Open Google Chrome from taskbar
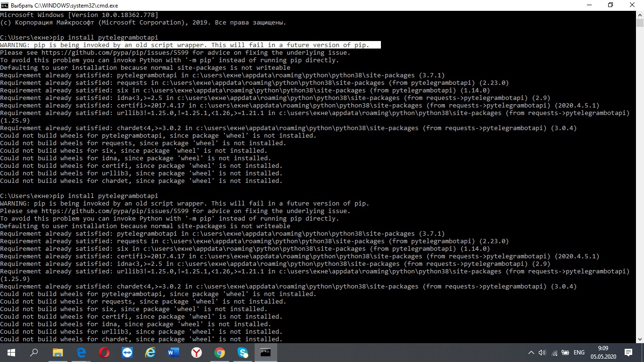Screen dimensions: 644x362 tap(220, 352)
